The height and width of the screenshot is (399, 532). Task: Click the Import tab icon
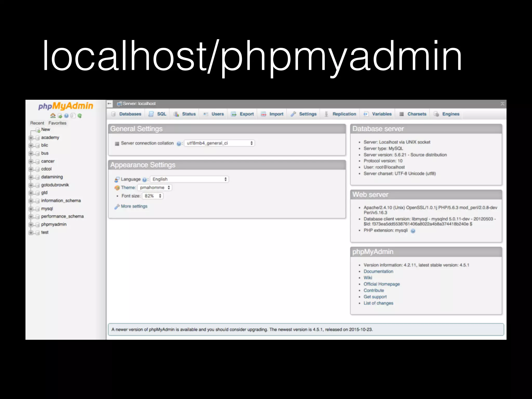263,114
